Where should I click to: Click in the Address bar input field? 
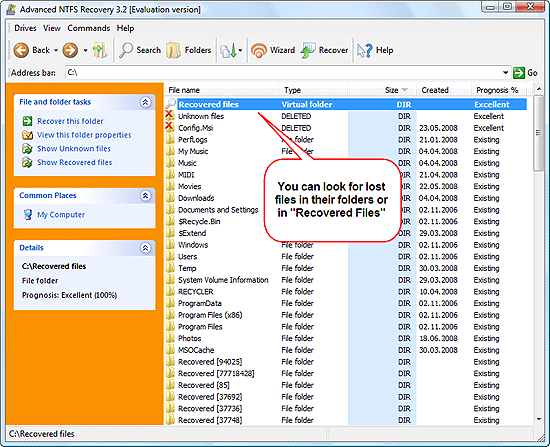[x=283, y=73]
